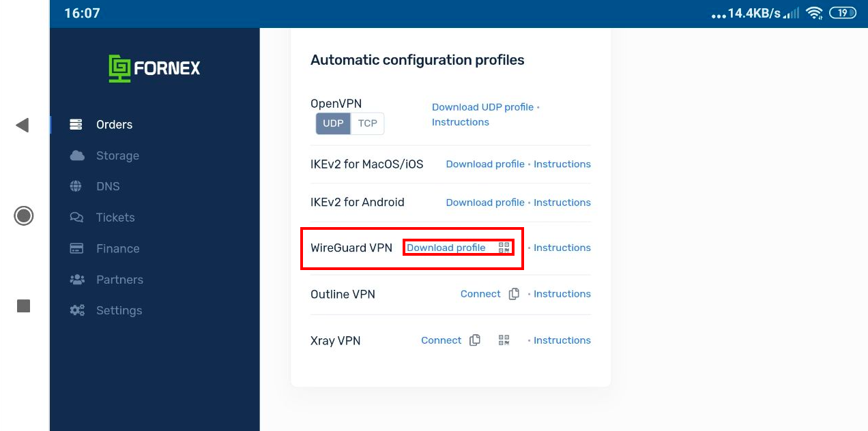Open IKEv2 MacOS/iOS instructions
Image resolution: width=868 pixels, height=431 pixels.
562,164
